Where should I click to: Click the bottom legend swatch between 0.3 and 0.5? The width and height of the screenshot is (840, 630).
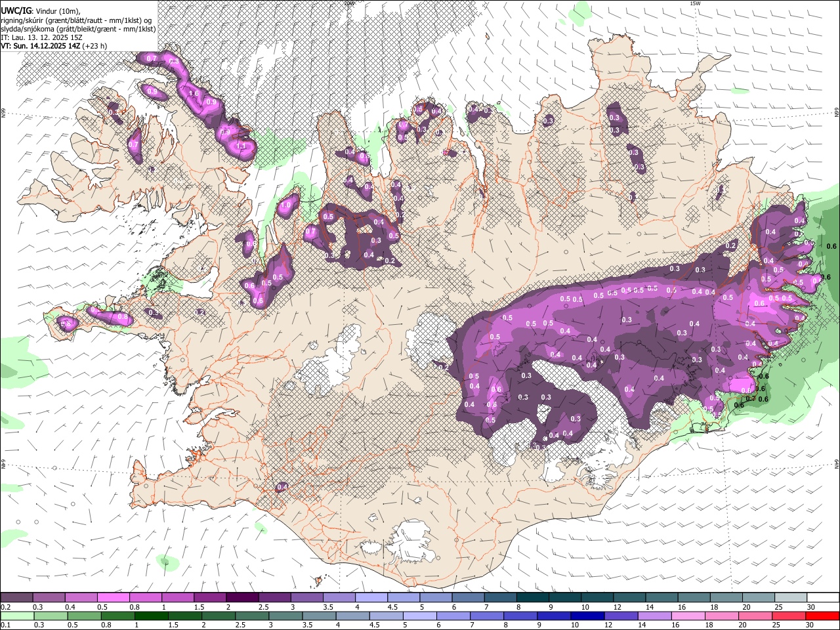51,616
